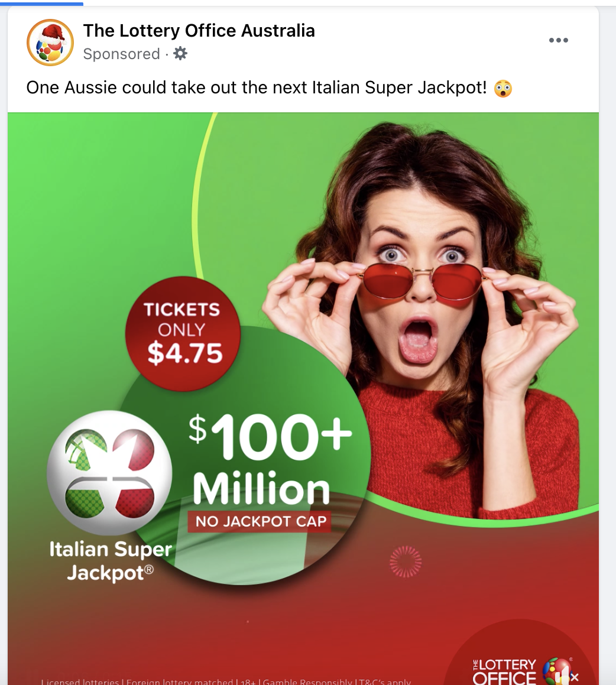The image size is (616, 685).
Task: Click The Lottery Office Australia profile picture
Action: click(50, 43)
